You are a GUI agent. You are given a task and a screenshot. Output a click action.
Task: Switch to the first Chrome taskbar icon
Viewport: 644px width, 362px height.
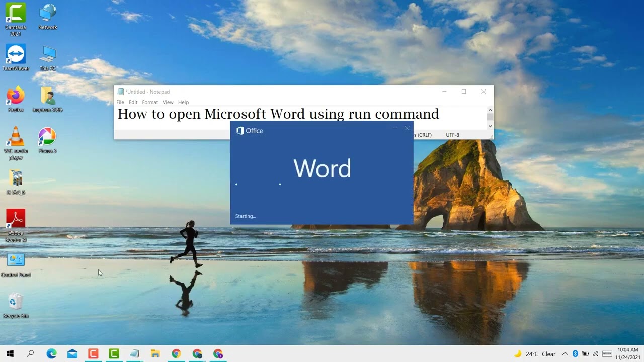[x=176, y=354]
